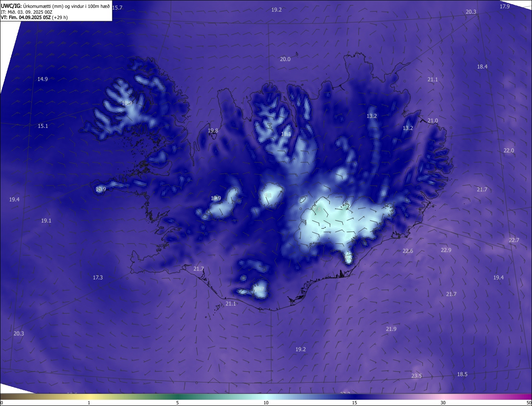Click the 21.0 value on the east coast
Viewport: 532px width, 406px height.
[433, 120]
